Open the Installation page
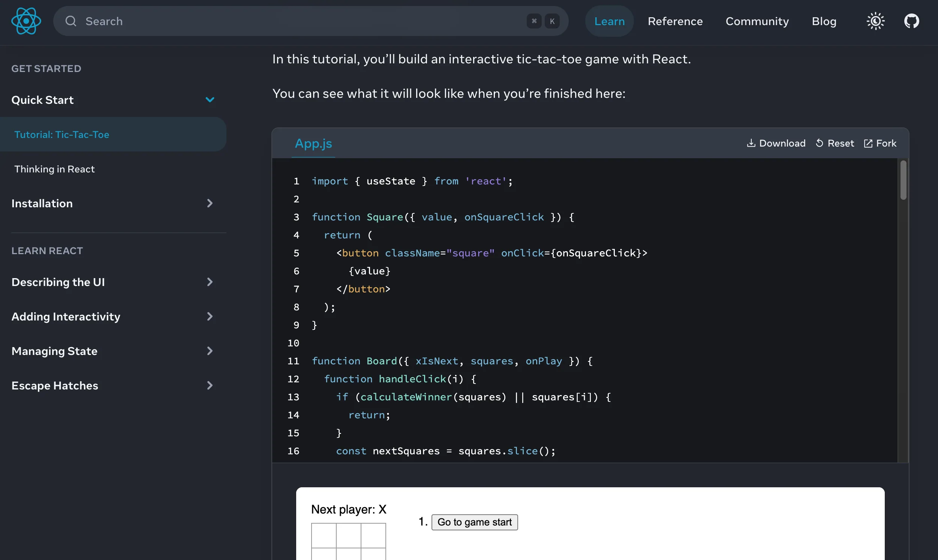The height and width of the screenshot is (560, 938). (x=42, y=204)
